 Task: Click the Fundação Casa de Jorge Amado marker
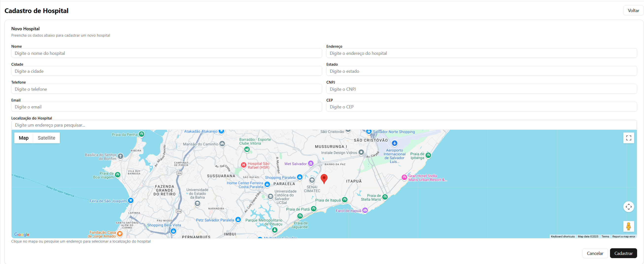click(x=120, y=234)
